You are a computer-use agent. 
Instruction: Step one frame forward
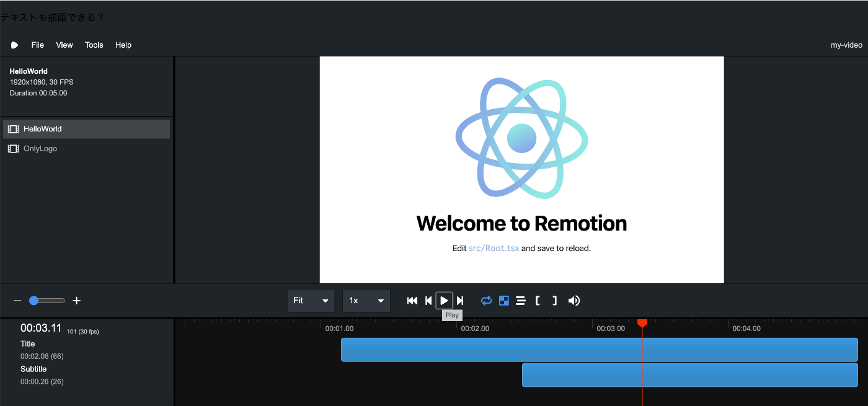pyautogui.click(x=460, y=301)
